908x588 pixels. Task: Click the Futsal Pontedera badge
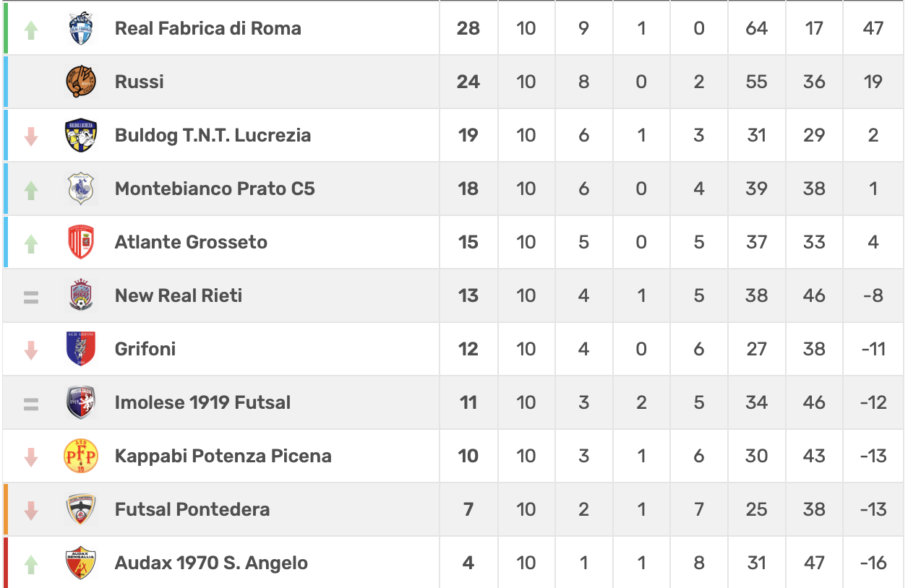(81, 509)
